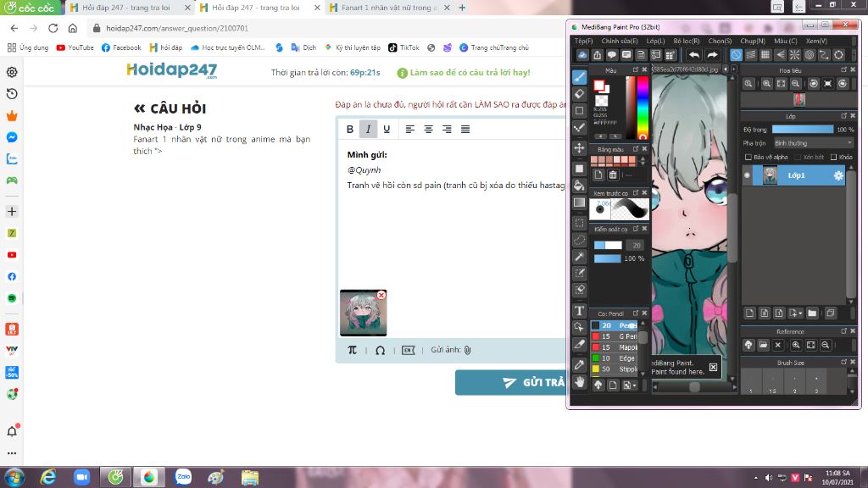Open the Chỉnh sửa(E) menu
868x488 pixels.
[620, 41]
